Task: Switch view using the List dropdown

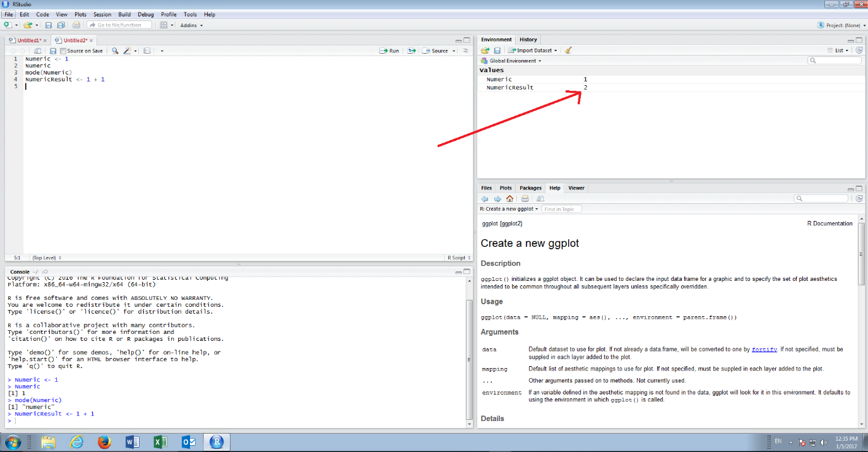Action: (838, 51)
